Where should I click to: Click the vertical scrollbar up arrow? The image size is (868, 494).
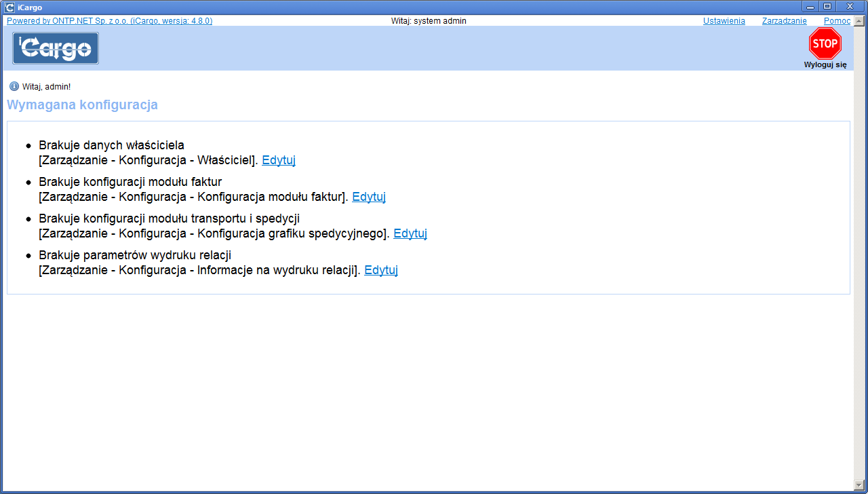click(859, 20)
